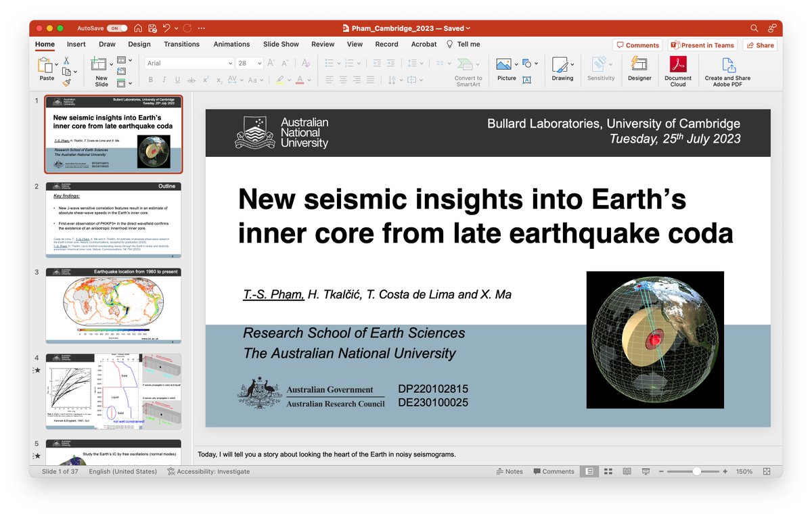
Task: Open the Design tab
Action: coord(139,44)
